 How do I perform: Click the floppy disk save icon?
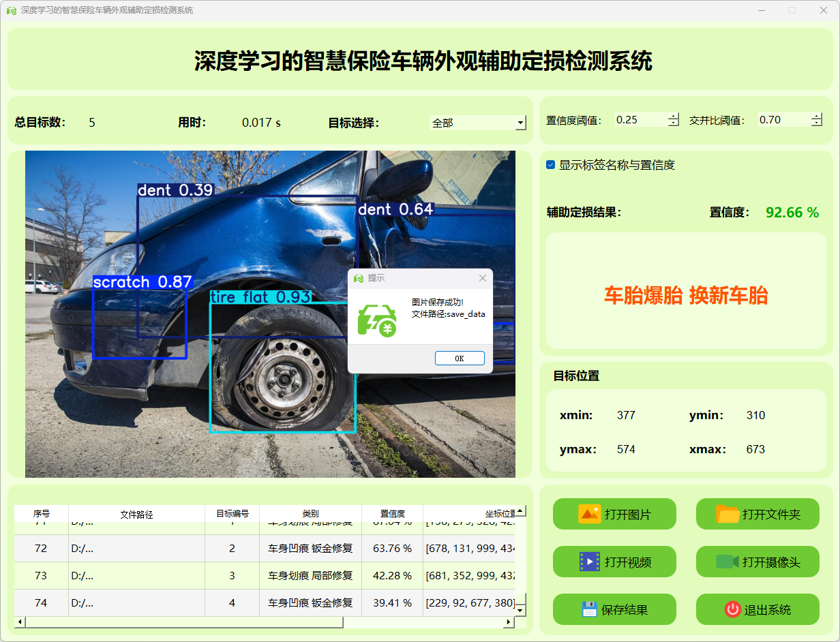tap(589, 609)
